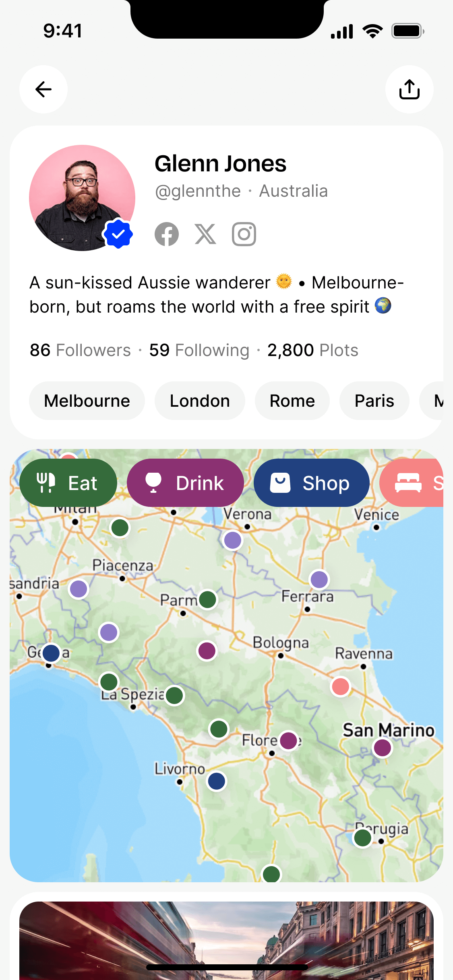Screen dimensions: 453x980
Task: View the 2,800 Plots count
Action: [312, 350]
